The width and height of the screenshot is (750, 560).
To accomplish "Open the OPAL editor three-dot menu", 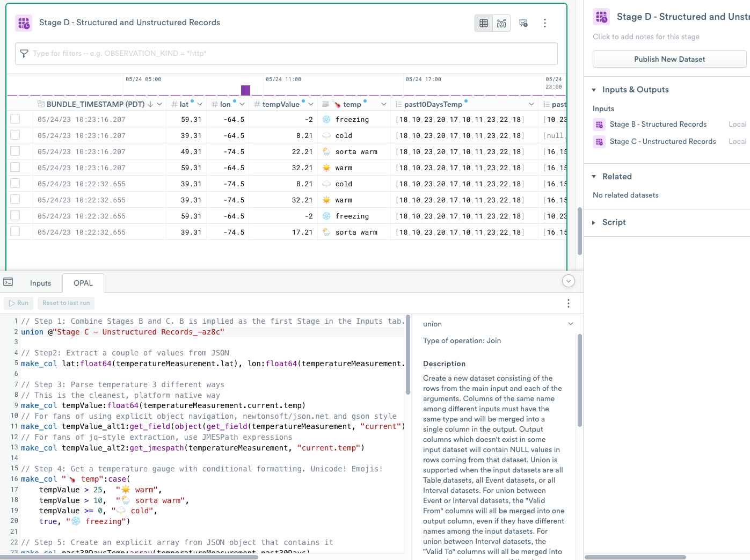I will coord(569,303).
